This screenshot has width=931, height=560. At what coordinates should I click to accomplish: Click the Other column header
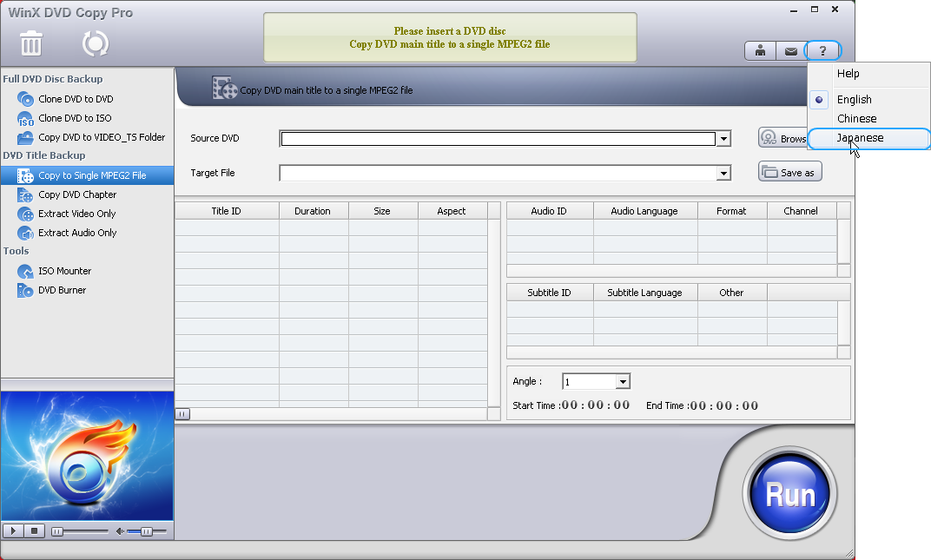coord(731,293)
